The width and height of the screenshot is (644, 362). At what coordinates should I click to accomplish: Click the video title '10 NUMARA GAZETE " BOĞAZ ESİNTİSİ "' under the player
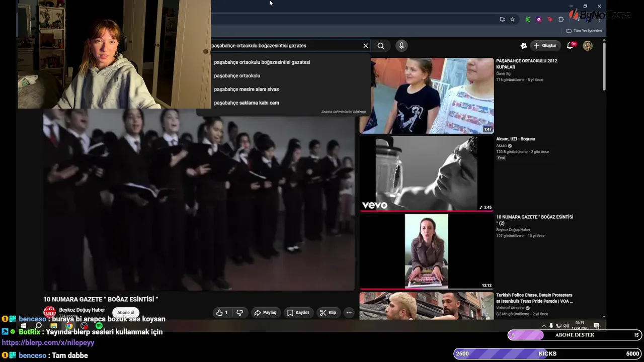point(101,299)
